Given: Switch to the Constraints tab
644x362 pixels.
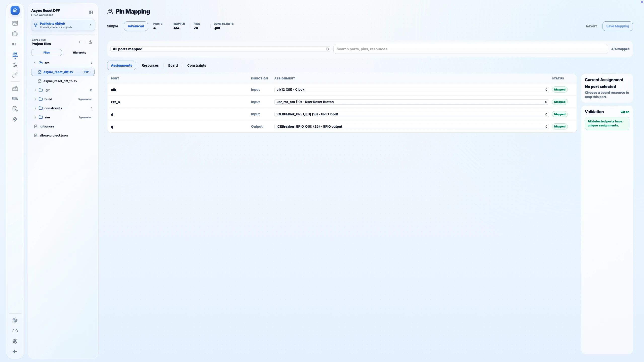Looking at the screenshot, I should click(197, 65).
